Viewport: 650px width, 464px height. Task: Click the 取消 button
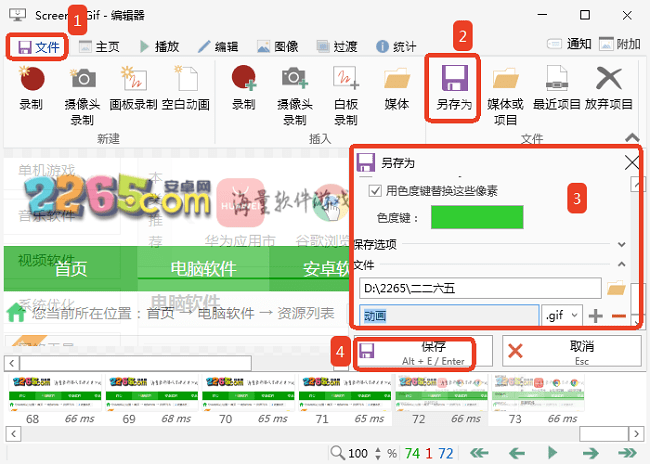[572, 352]
